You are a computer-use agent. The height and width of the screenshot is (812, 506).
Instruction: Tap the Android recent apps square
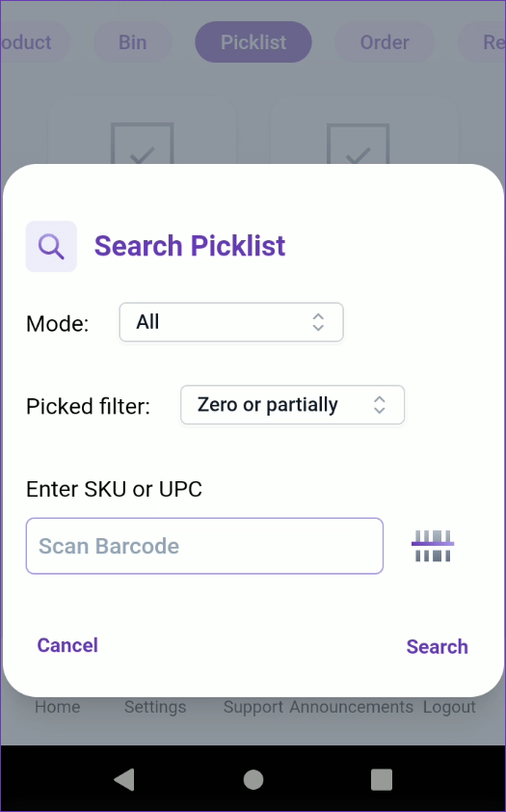382,779
